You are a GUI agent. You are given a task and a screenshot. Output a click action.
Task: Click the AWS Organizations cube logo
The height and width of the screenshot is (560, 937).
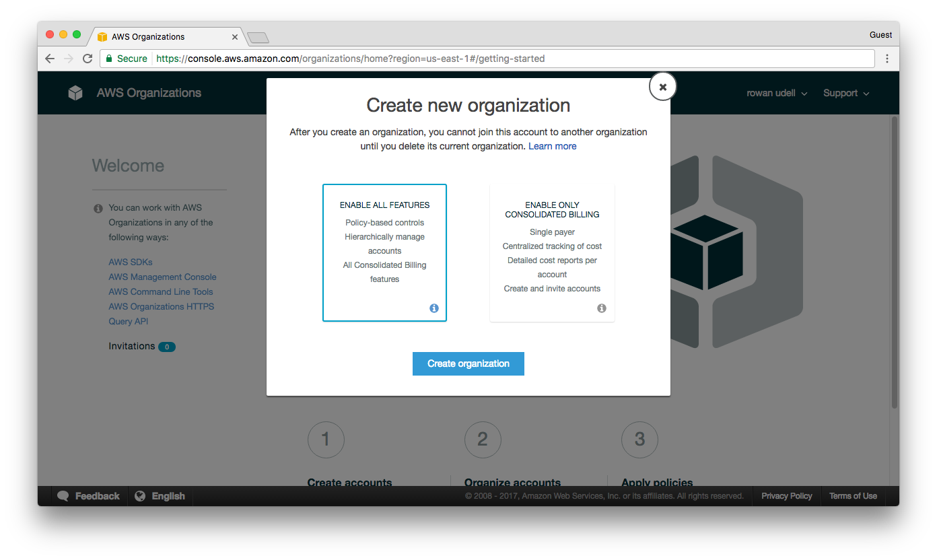[75, 93]
